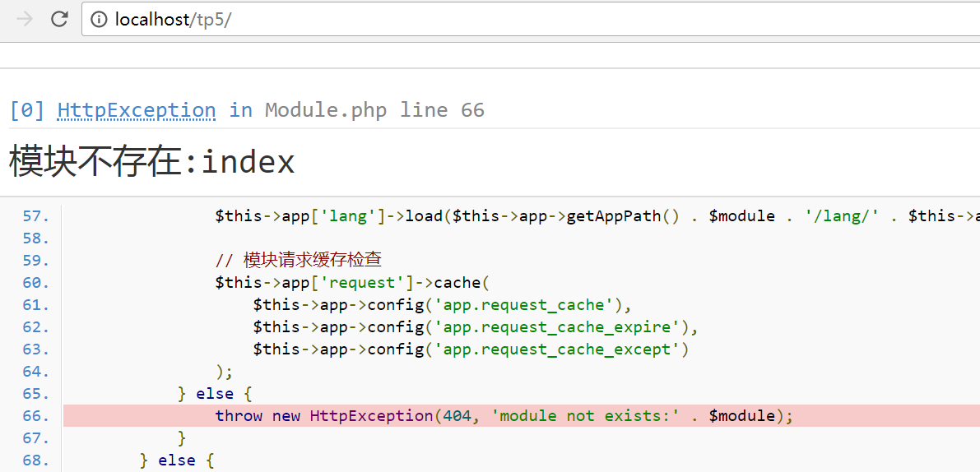Click line number 64. in the code listing

(x=35, y=372)
